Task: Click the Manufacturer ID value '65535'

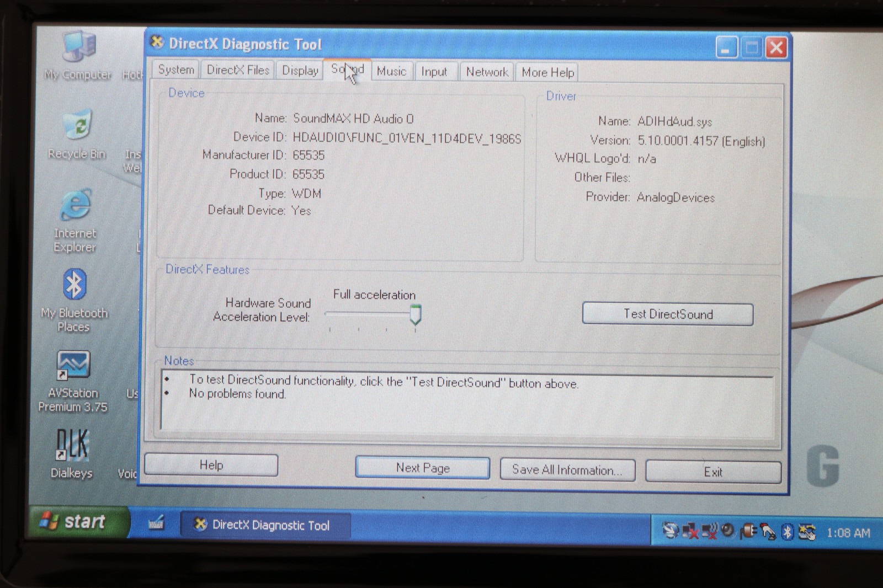Action: [308, 155]
